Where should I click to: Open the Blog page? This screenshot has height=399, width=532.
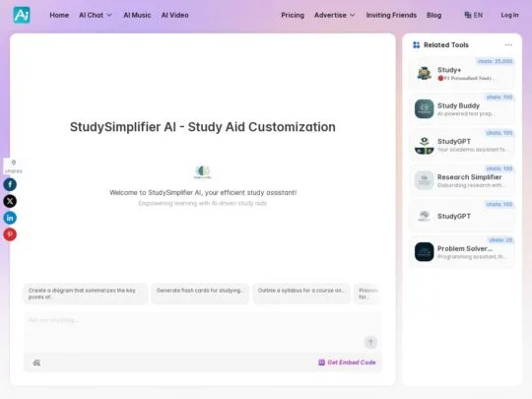click(433, 15)
